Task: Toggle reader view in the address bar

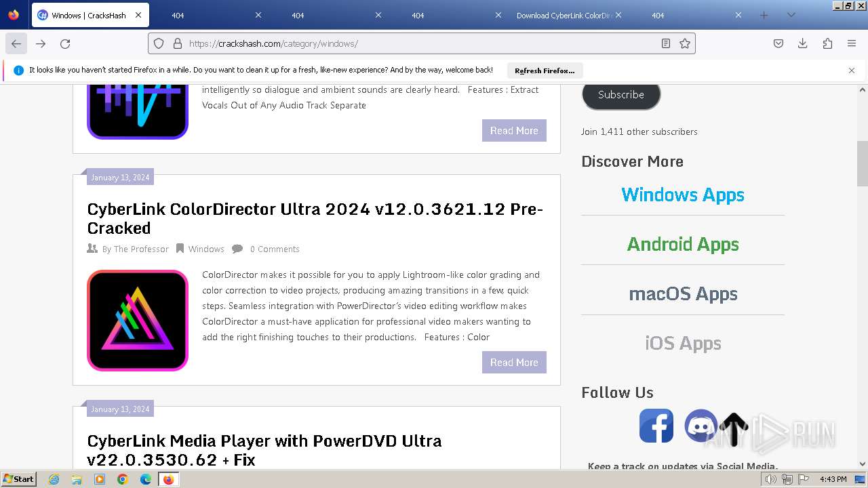Action: [666, 43]
